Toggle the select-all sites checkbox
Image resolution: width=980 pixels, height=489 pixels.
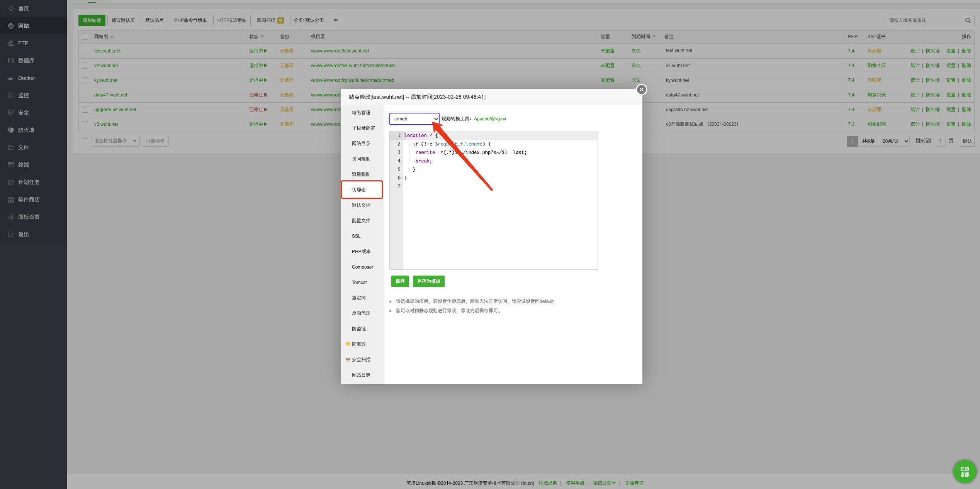click(85, 36)
